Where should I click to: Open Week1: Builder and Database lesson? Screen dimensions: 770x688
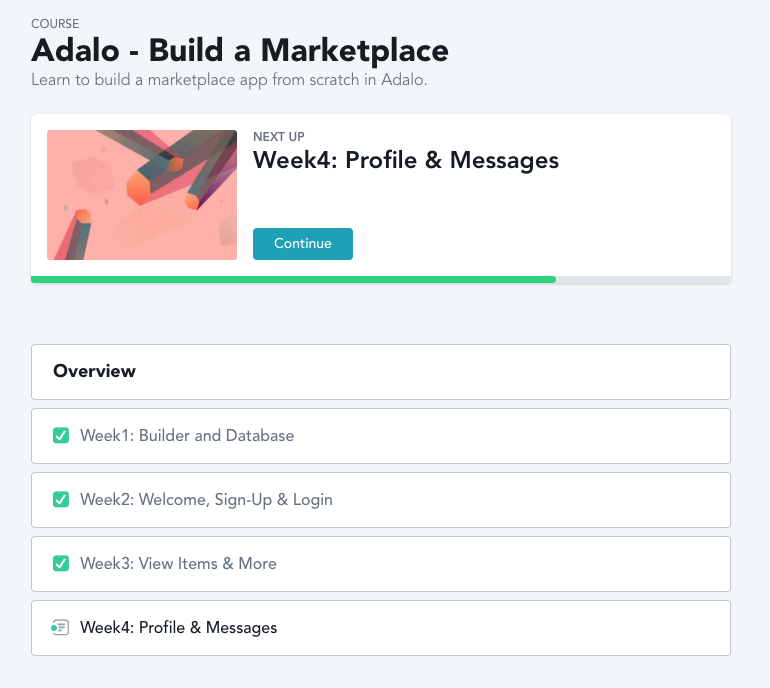(x=187, y=436)
